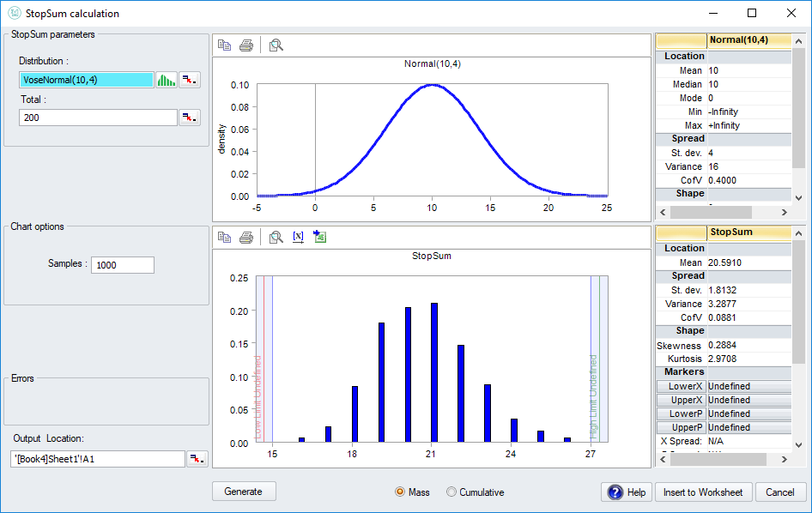Select the [x] values icon on StopSum toolbar
The image size is (812, 513).
[x=298, y=237]
